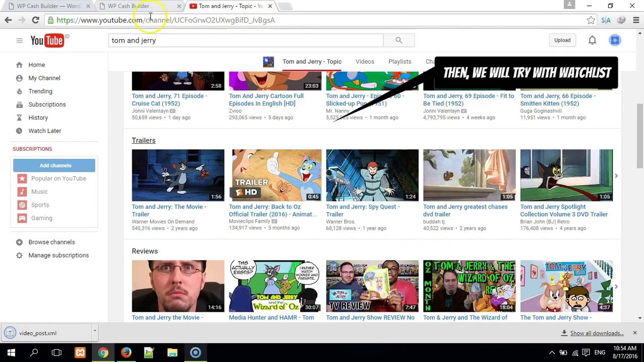This screenshot has height=362, width=644.
Task: Open TV REVIEW 7:47 video thumbnail
Action: point(372,286)
